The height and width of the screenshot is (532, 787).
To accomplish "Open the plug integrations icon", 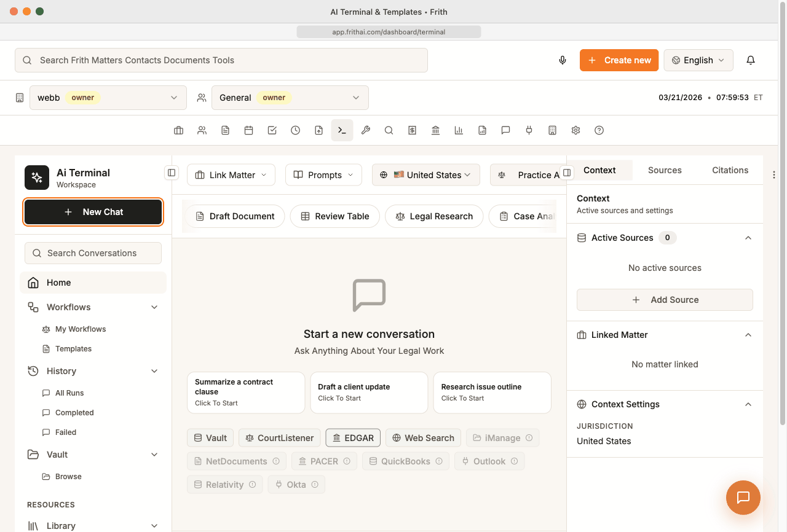I will pos(529,130).
